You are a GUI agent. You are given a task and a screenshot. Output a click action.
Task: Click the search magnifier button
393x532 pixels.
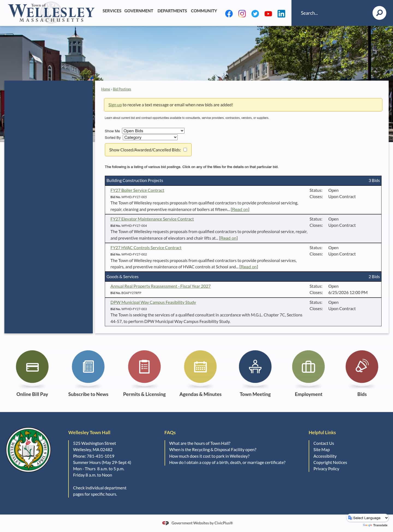pyautogui.click(x=379, y=13)
